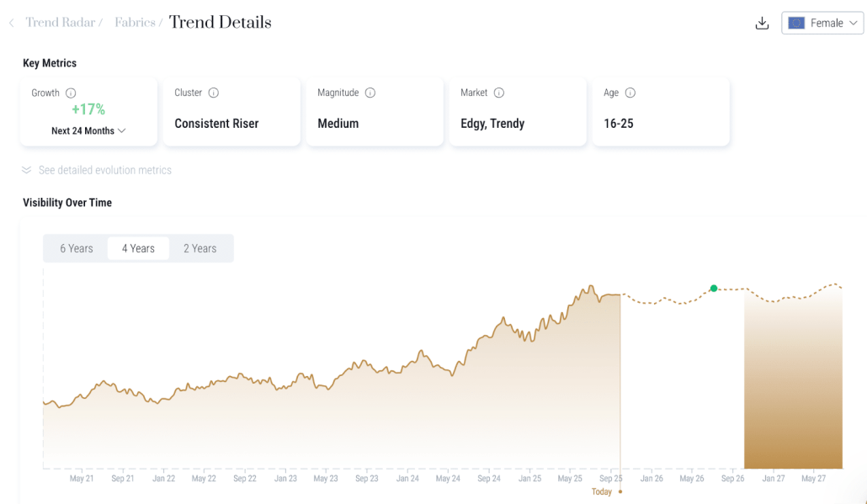This screenshot has width=867, height=504.
Task: Go to Trend Radar breadcrumb
Action: [x=60, y=23]
